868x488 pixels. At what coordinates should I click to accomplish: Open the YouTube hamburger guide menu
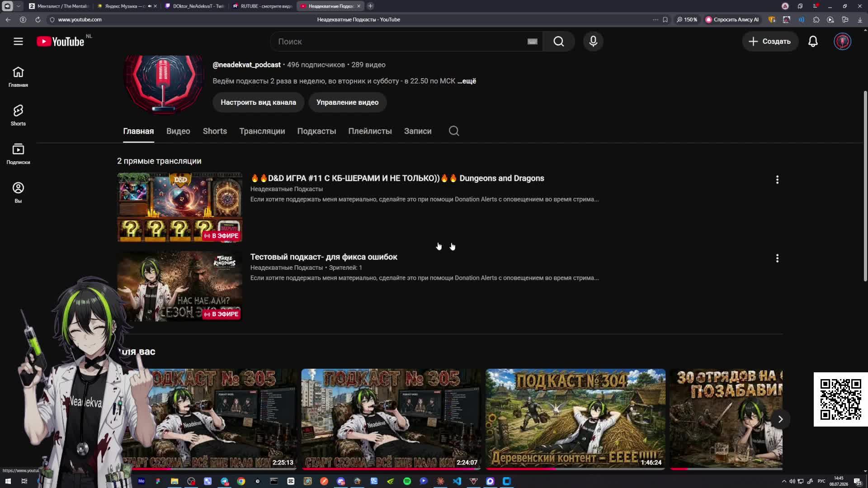coord(18,42)
